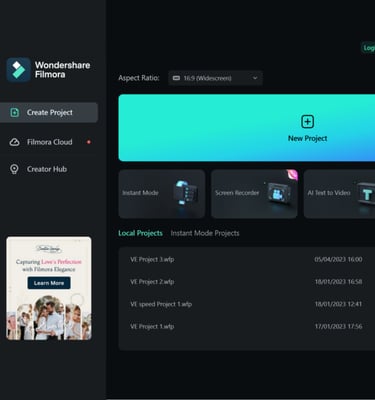375x400 pixels.
Task: Select Create Project in the sidebar
Action: pyautogui.click(x=49, y=113)
